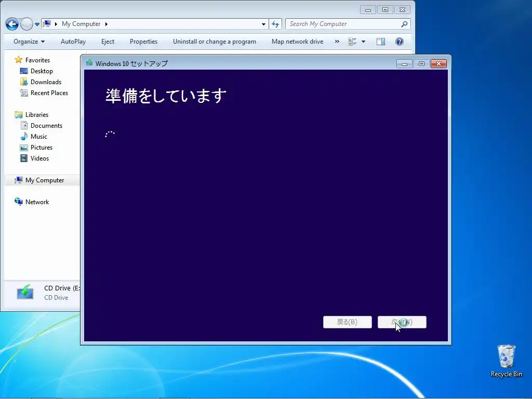Click Eject in Explorer toolbar
Viewport: 532px width, 399px height.
coord(108,42)
